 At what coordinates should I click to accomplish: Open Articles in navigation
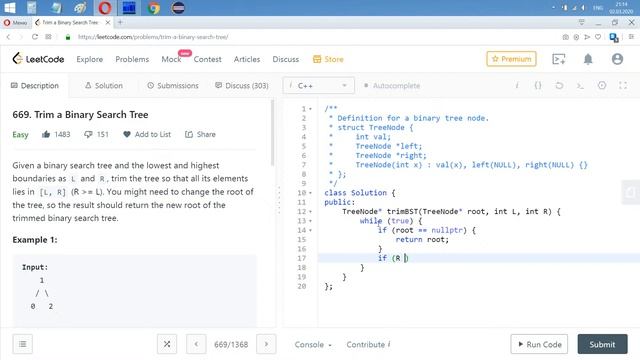pyautogui.click(x=247, y=59)
